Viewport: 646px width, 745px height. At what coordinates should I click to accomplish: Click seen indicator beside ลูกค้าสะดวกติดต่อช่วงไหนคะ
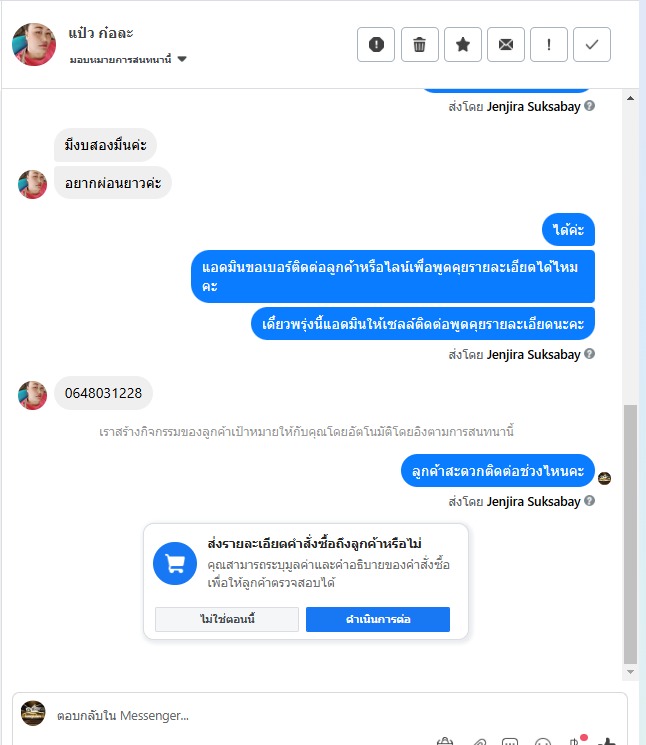[x=604, y=478]
